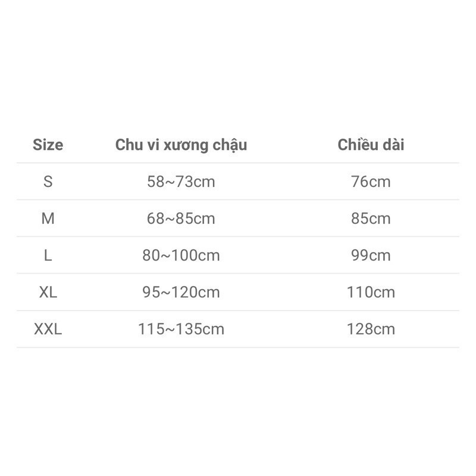Viewport: 476px width, 476px height.
Task: Click the 85cm length value
Action: coord(371,218)
